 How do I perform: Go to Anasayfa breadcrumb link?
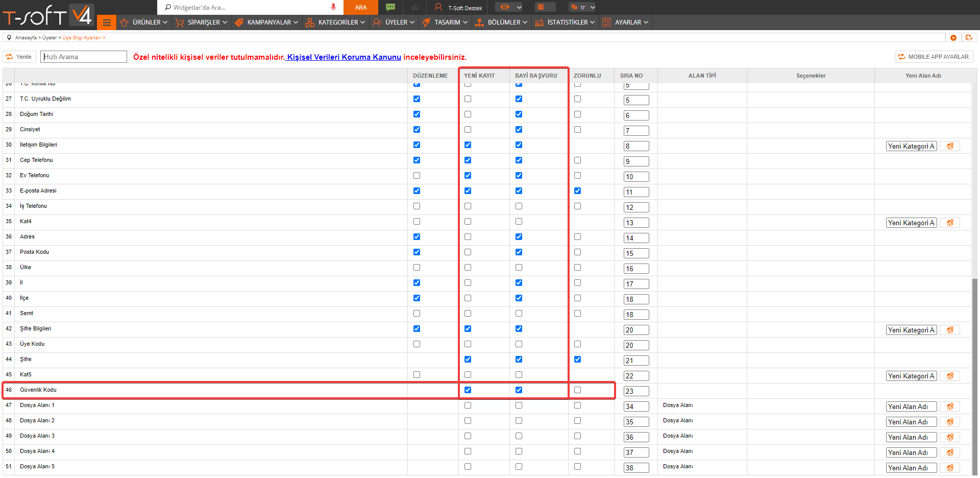click(x=26, y=38)
